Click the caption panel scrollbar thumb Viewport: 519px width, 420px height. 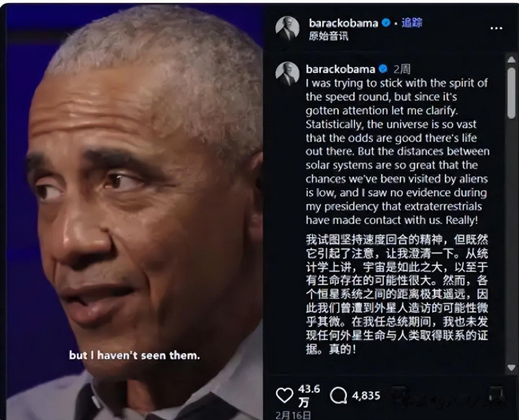pyautogui.click(x=511, y=93)
